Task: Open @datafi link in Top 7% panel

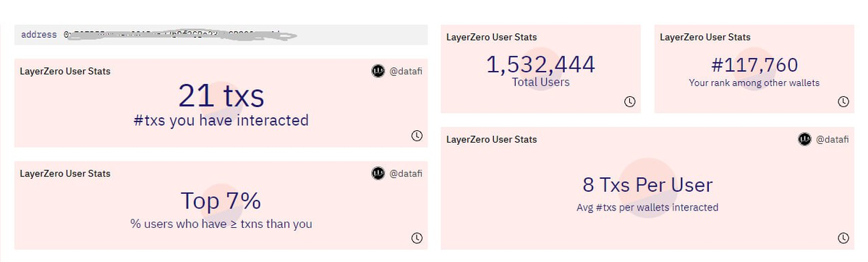Action: tap(406, 173)
